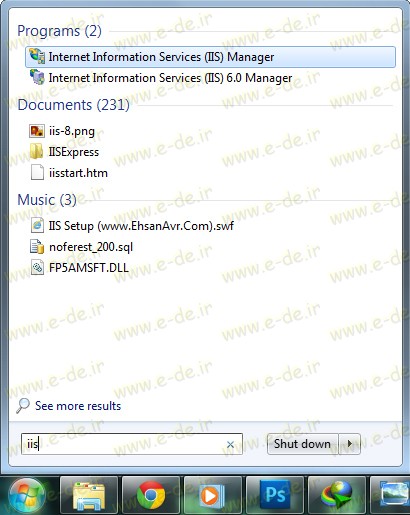Open noferest_200.sql file

click(x=91, y=247)
